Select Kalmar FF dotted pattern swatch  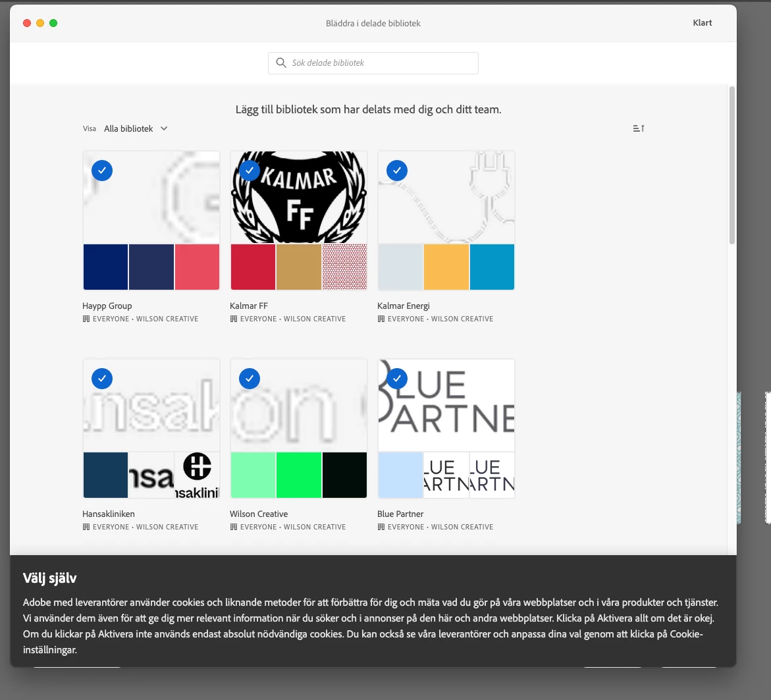point(345,267)
